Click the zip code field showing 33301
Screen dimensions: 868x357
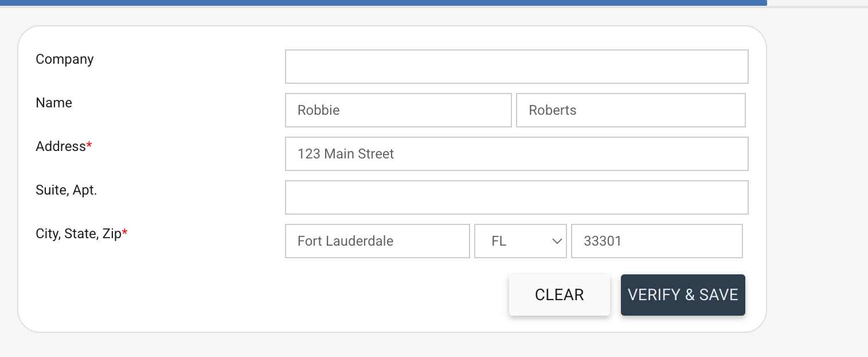pyautogui.click(x=656, y=241)
